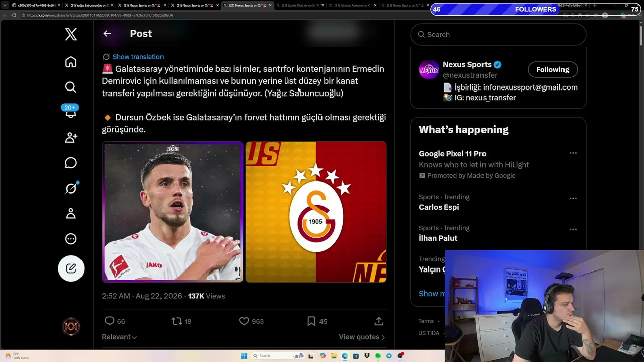Image resolution: width=644 pixels, height=362 pixels.
Task: Open Notifications with the 20+ badge
Action: tap(71, 112)
